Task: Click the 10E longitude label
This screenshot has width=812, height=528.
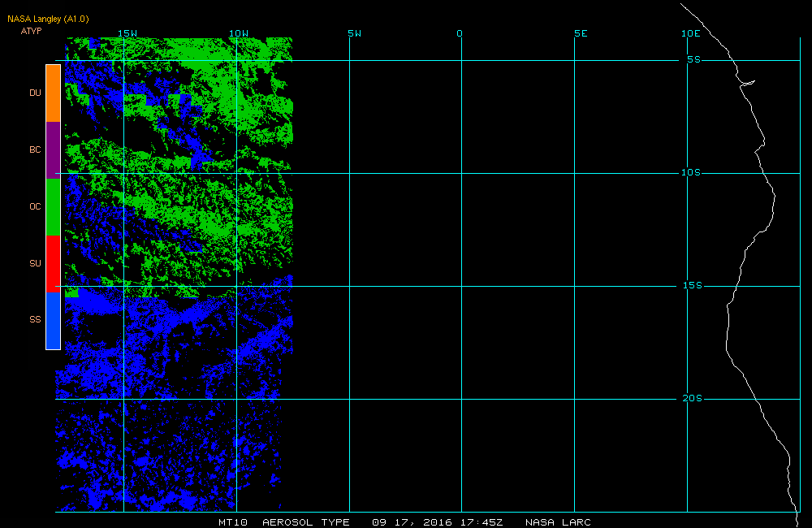Action: tap(691, 33)
